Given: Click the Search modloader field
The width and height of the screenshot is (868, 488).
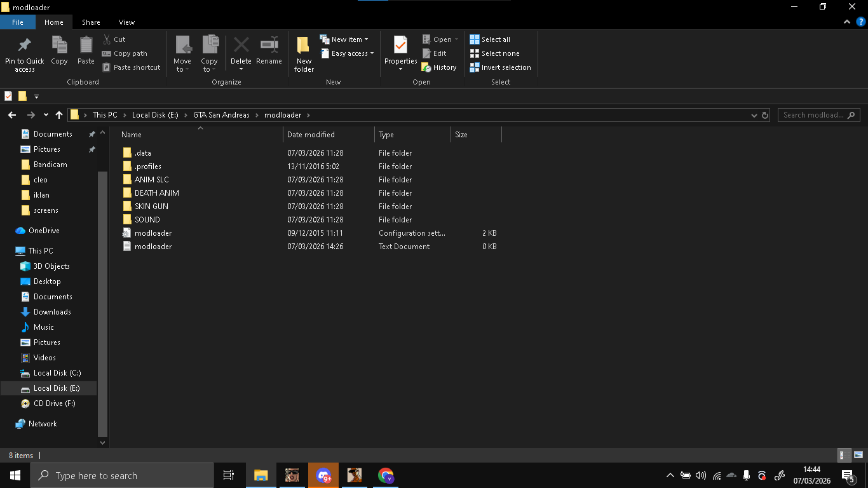Looking at the screenshot, I should tap(819, 115).
